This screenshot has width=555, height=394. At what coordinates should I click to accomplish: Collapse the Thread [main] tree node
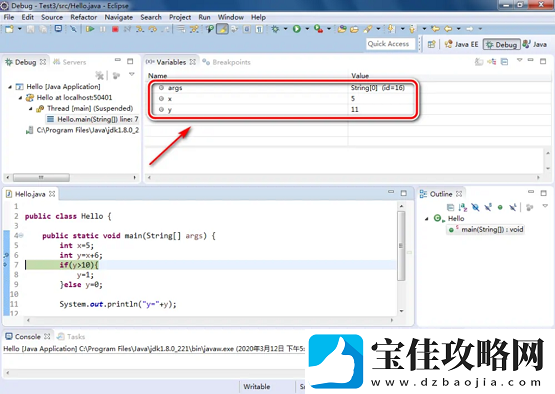point(31,109)
